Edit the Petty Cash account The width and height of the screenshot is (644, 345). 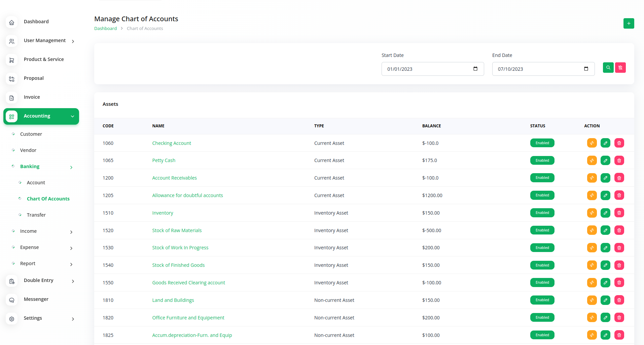(605, 161)
